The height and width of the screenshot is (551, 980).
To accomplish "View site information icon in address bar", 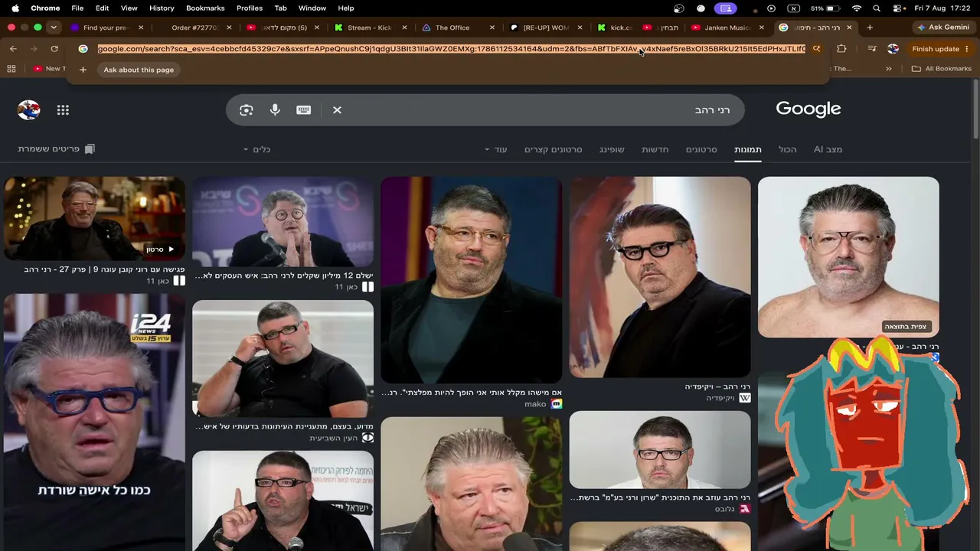I will (x=83, y=49).
